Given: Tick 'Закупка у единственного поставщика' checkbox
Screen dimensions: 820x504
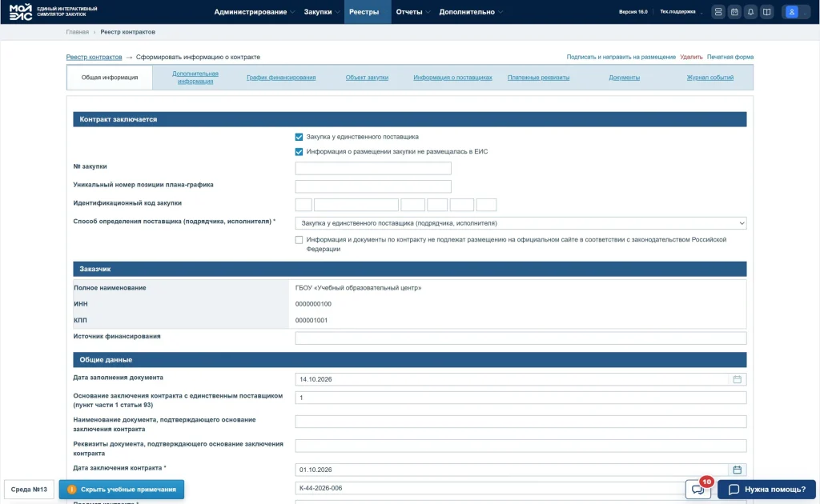Looking at the screenshot, I should pyautogui.click(x=299, y=137).
